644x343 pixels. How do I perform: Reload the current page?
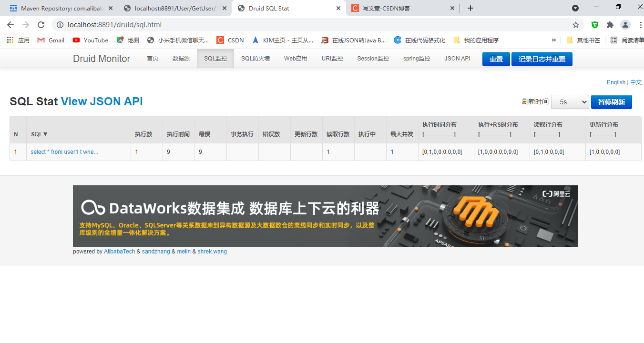(x=41, y=24)
